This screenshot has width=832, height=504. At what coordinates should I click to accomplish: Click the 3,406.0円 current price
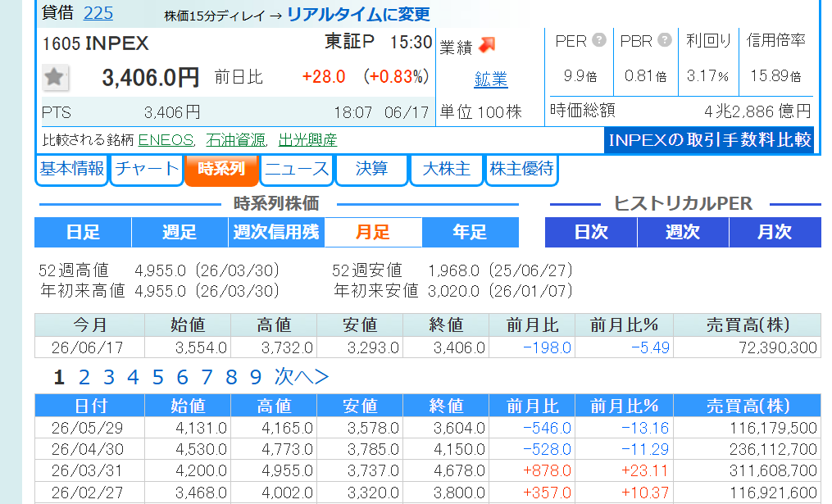click(151, 78)
